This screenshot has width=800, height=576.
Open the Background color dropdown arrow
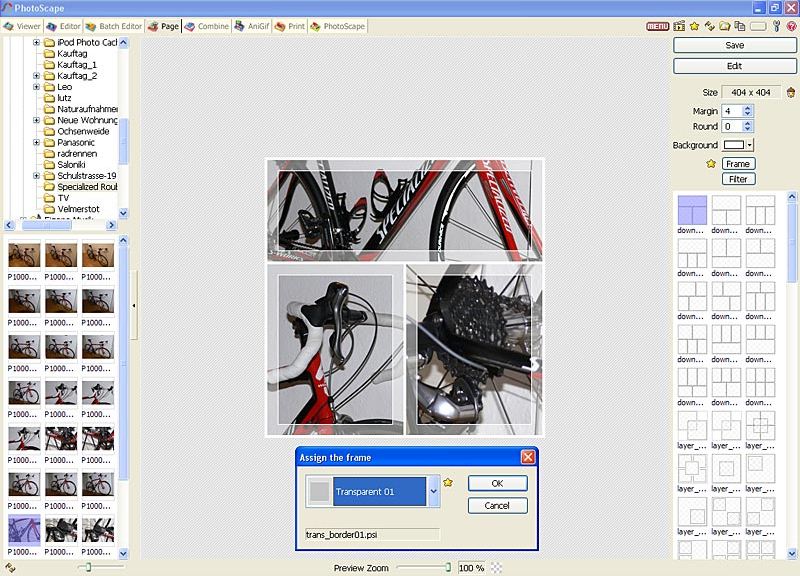[749, 145]
